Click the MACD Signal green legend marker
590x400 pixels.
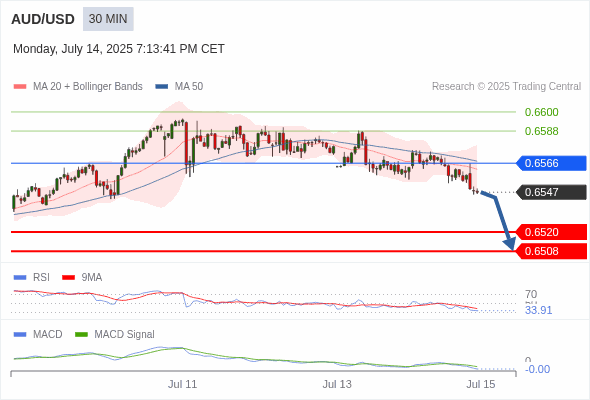pyautogui.click(x=81, y=335)
